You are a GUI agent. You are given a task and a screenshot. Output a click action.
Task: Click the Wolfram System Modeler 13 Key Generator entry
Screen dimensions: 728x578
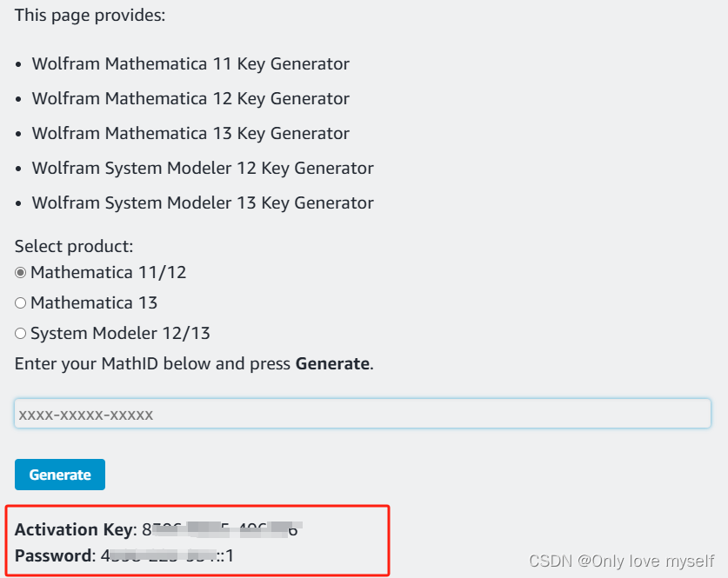[x=203, y=203]
